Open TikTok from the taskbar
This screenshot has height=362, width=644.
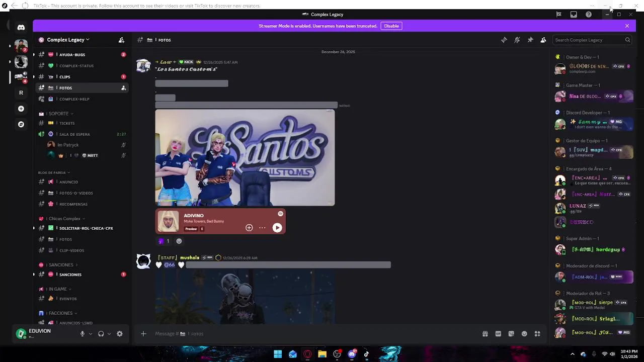366,354
